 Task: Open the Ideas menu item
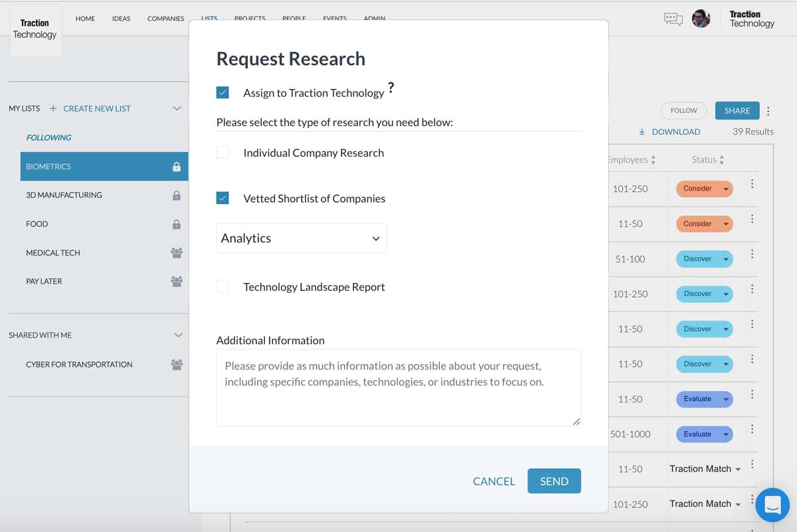coord(121,19)
